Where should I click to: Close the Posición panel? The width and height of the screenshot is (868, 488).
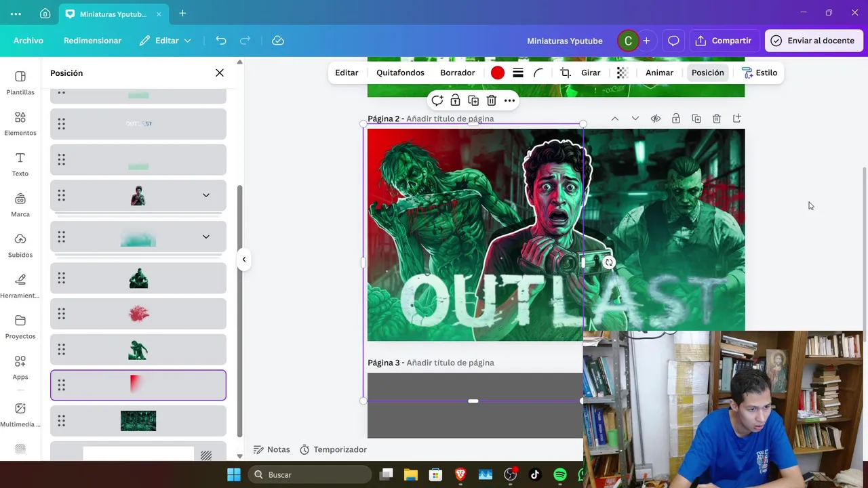coord(220,73)
